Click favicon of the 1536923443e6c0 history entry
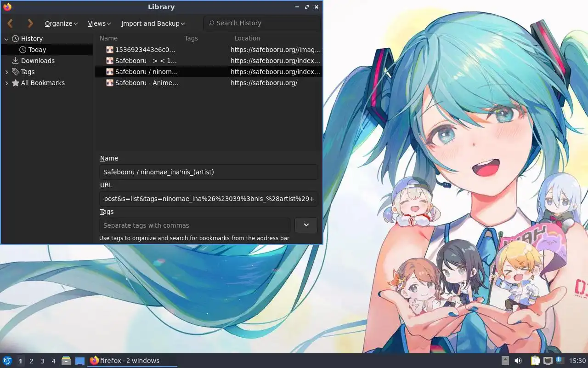This screenshot has height=368, width=588. coord(110,50)
